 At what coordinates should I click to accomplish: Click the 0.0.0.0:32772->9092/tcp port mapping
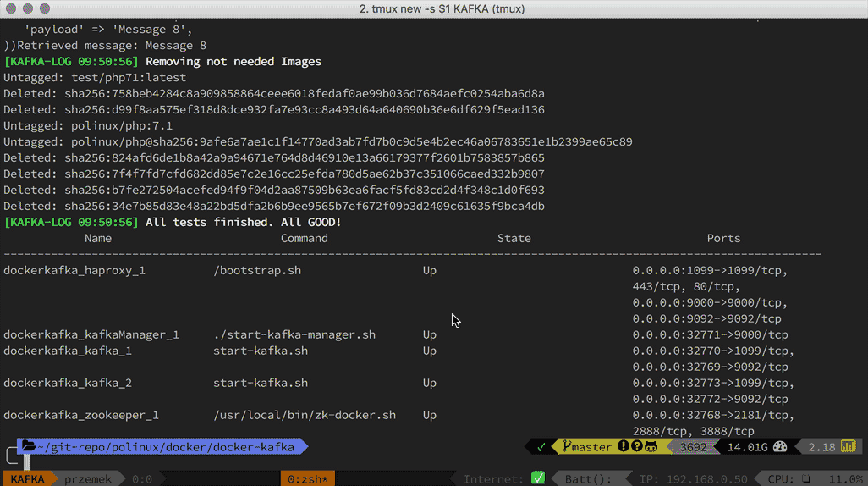[x=711, y=399]
